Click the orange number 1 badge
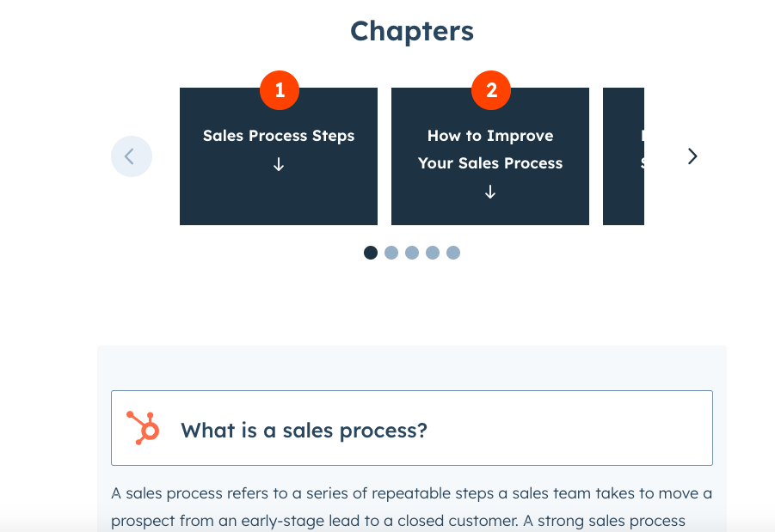775x532 pixels. [280, 90]
